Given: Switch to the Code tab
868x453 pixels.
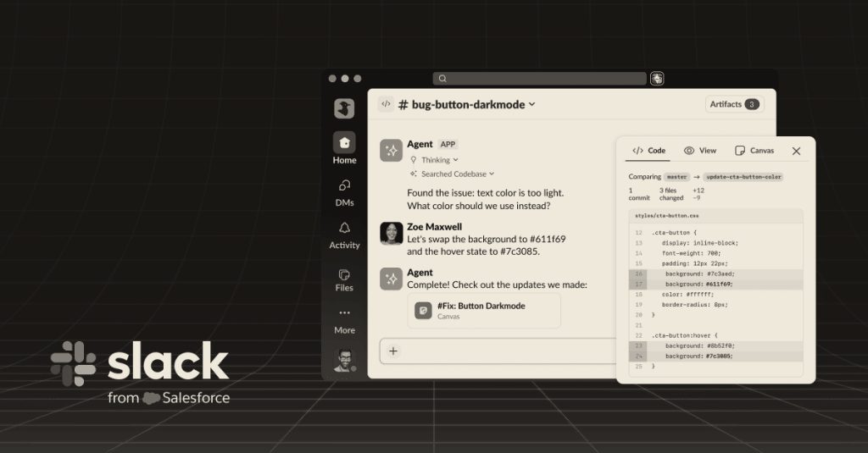Looking at the screenshot, I should pos(648,151).
